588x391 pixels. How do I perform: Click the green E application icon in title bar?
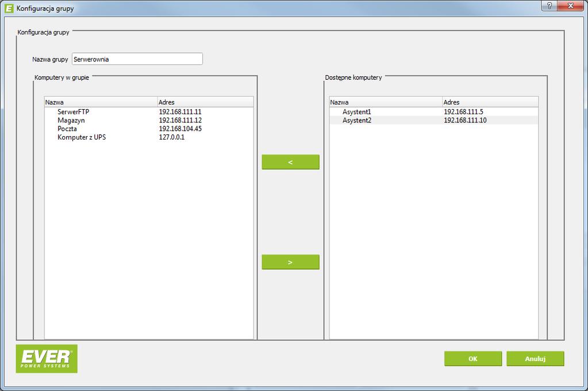tap(9, 8)
